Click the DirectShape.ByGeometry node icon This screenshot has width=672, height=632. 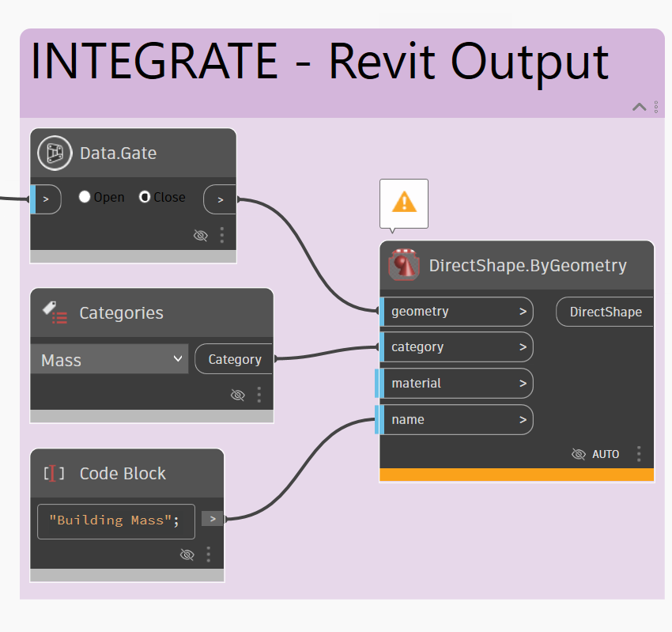pos(404,265)
